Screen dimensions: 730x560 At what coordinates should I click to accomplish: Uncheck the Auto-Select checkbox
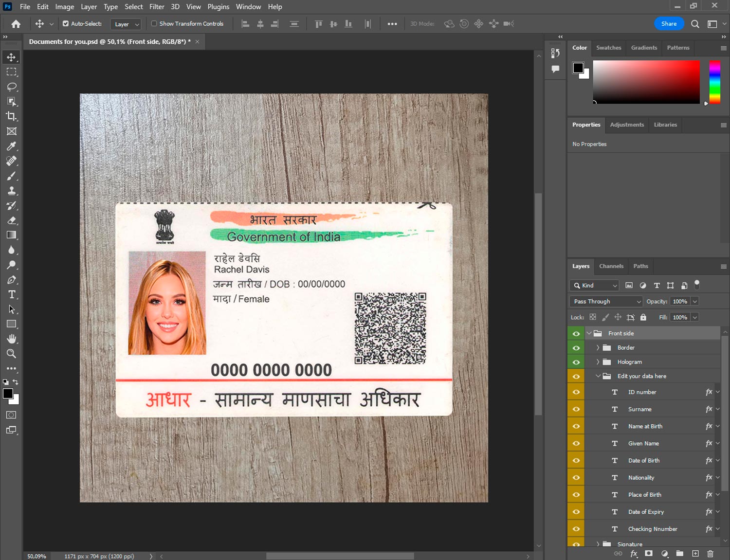pyautogui.click(x=66, y=23)
